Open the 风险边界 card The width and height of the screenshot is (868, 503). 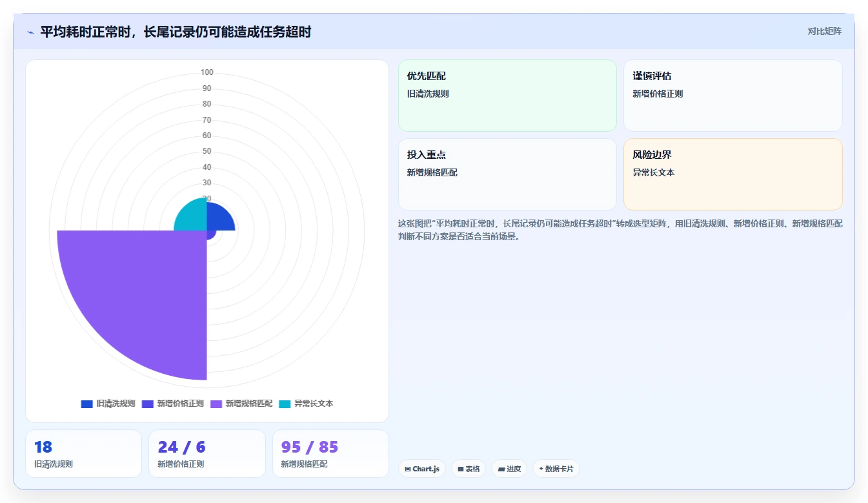(x=733, y=174)
